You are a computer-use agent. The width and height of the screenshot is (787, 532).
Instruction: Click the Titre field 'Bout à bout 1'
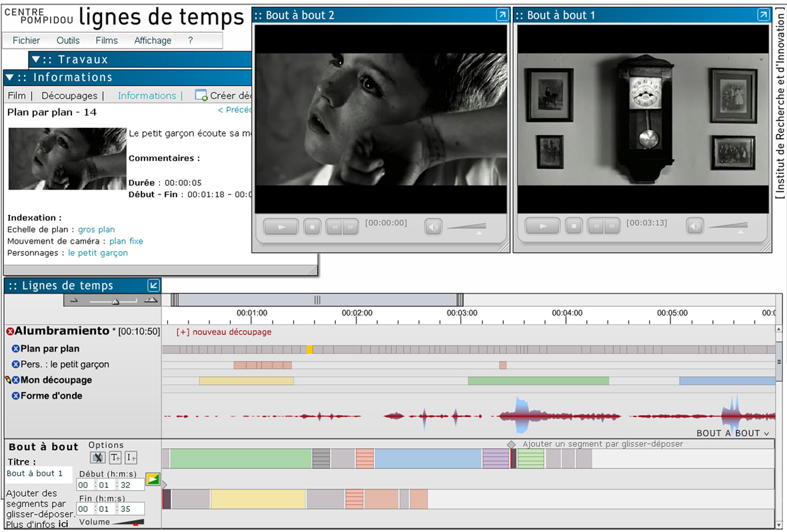coord(39,474)
